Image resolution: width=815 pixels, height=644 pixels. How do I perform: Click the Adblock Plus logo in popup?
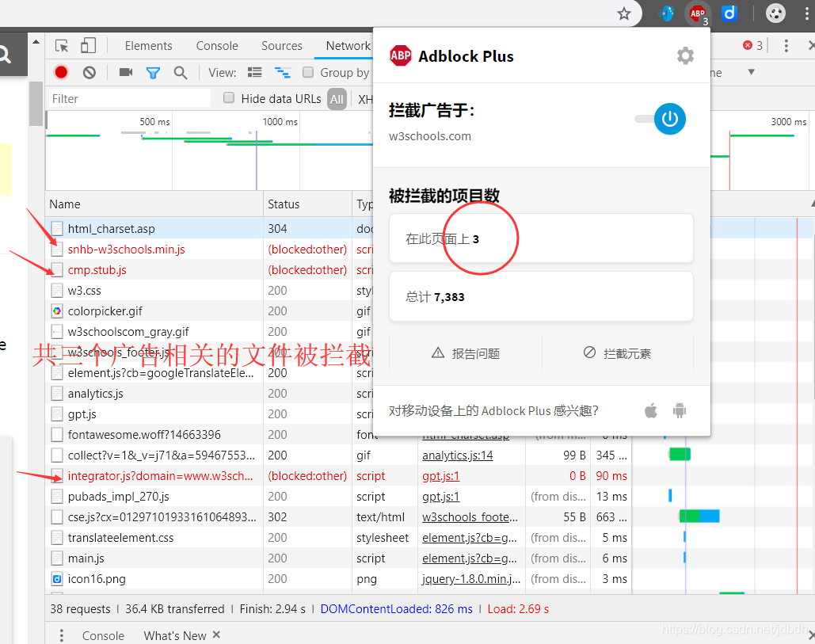pyautogui.click(x=400, y=55)
